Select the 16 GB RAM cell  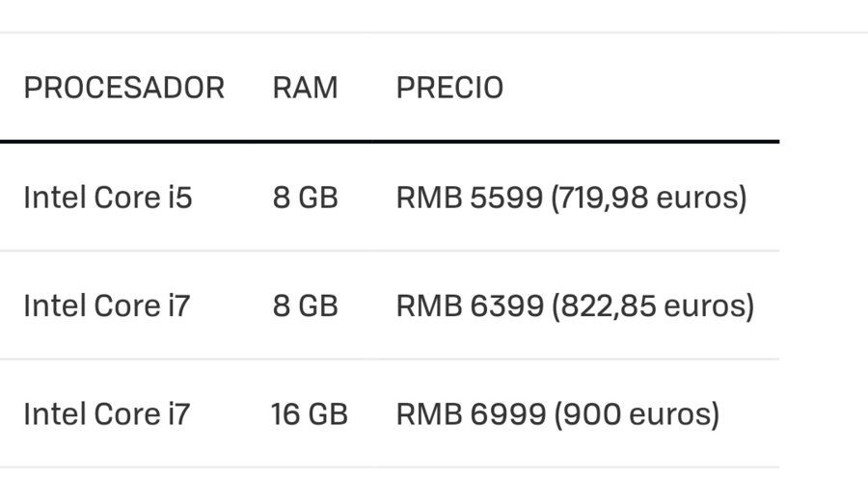310,414
